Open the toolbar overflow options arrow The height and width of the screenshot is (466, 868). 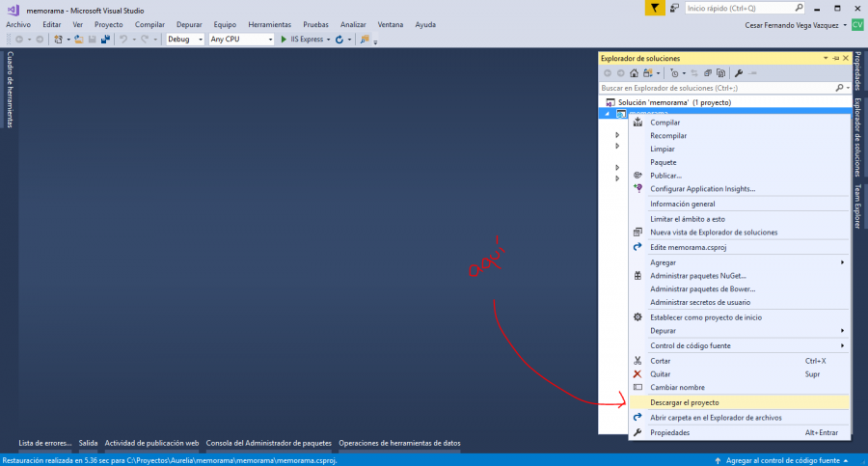pos(375,41)
